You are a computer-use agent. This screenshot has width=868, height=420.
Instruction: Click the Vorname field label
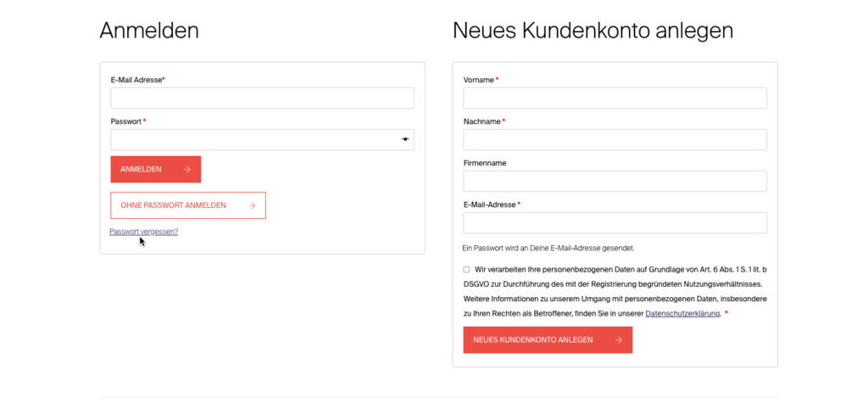pos(479,80)
